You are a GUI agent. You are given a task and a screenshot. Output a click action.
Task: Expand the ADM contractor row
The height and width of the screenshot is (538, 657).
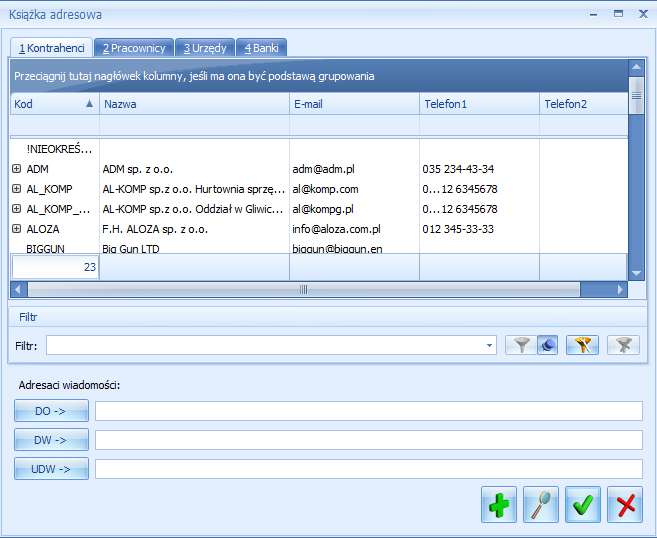pyautogui.click(x=16, y=169)
